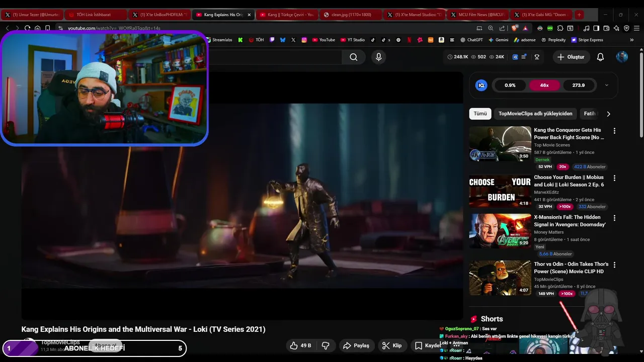
Task: Switch to MCU Film News tab
Action: coord(477,15)
